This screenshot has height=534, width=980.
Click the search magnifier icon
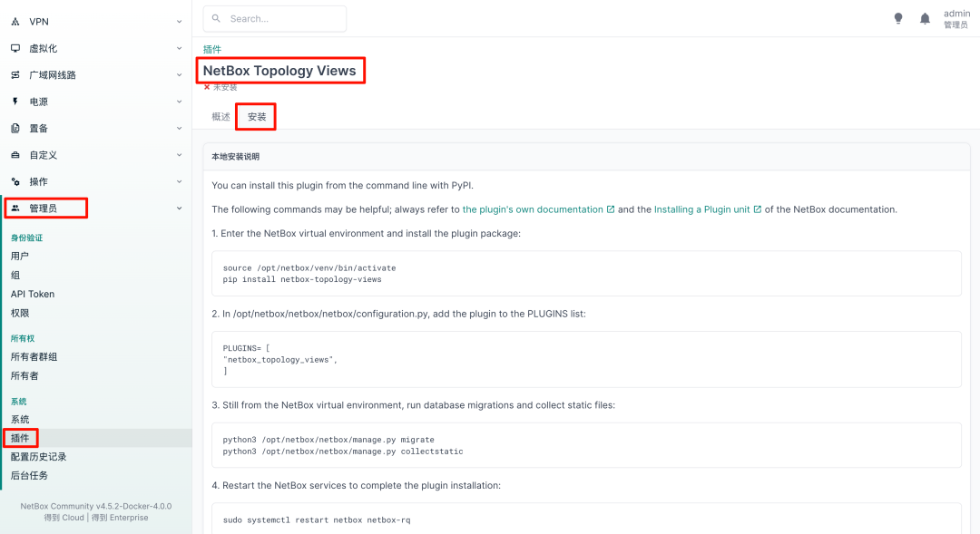coord(216,19)
